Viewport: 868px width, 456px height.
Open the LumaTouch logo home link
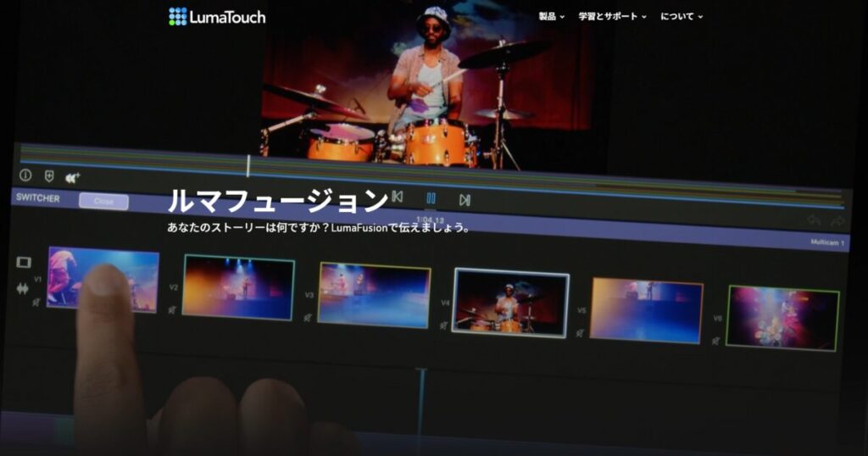217,17
